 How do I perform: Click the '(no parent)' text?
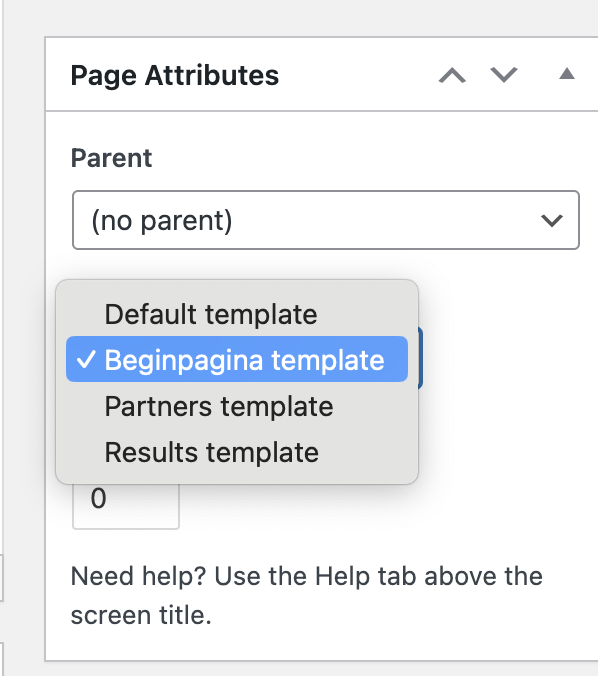[162, 221]
